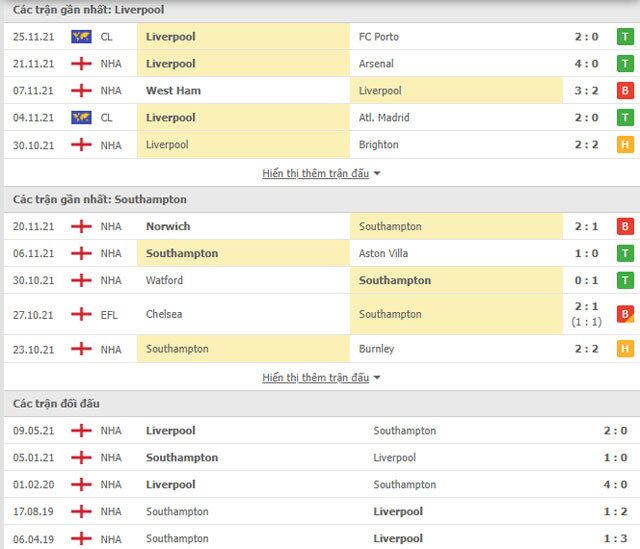Open the 09.05.21 Liverpool vs Southampton head-to-head row
Screen dimensions: 640x549
(x=320, y=431)
